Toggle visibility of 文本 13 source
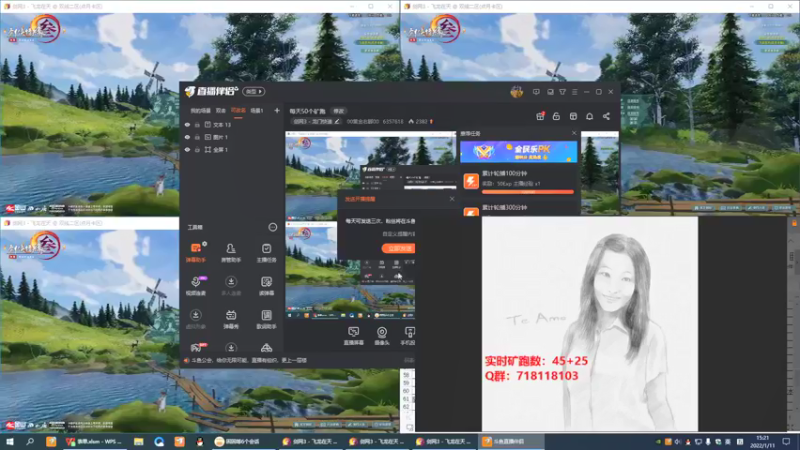This screenshot has width=800, height=450. [187, 124]
